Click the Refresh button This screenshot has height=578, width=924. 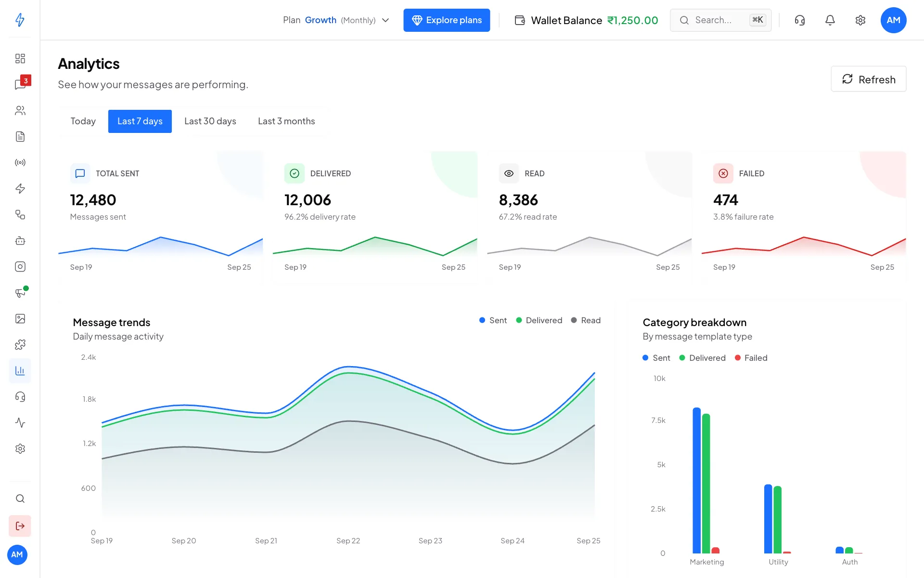869,79
